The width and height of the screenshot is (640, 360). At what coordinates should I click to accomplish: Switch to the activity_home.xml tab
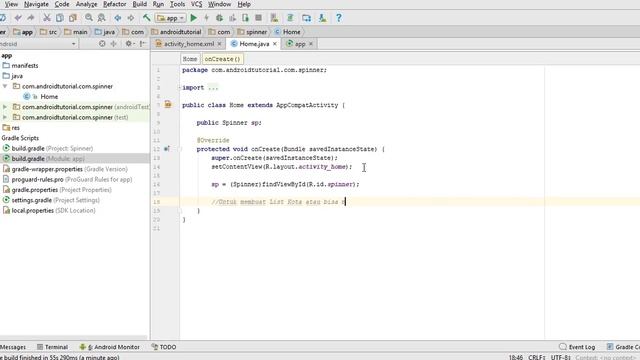pyautogui.click(x=189, y=44)
